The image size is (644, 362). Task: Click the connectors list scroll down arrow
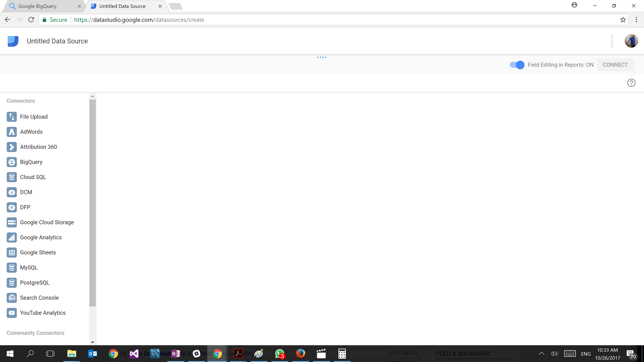[93, 342]
